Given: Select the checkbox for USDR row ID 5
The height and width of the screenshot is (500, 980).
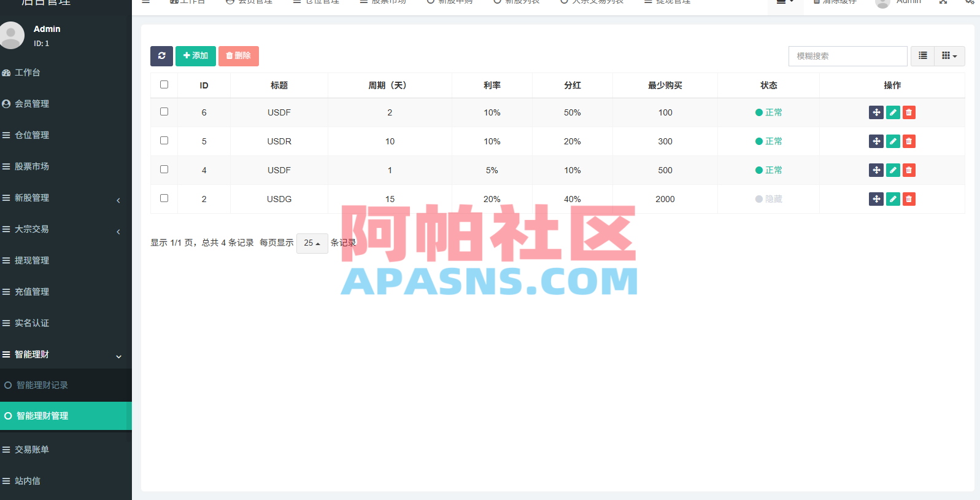Looking at the screenshot, I should point(164,141).
